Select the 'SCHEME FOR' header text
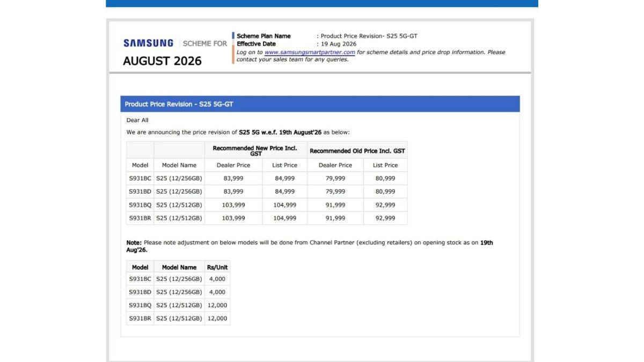 [x=205, y=43]
